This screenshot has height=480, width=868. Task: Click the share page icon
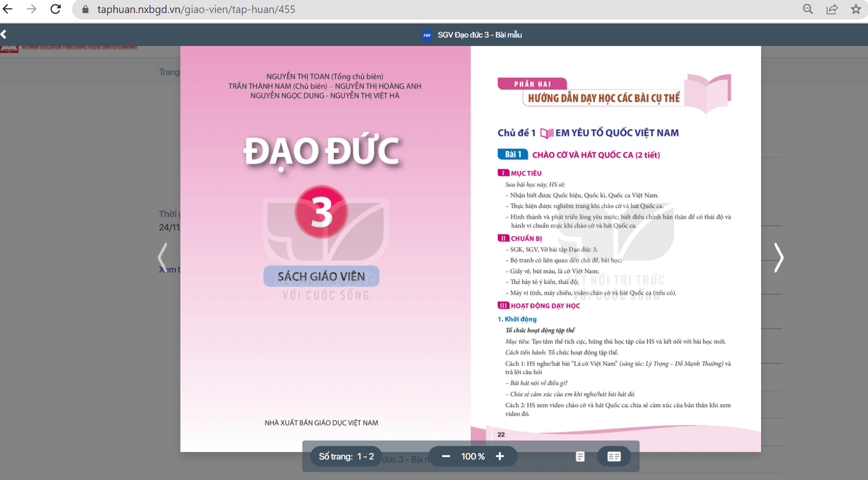click(x=832, y=9)
